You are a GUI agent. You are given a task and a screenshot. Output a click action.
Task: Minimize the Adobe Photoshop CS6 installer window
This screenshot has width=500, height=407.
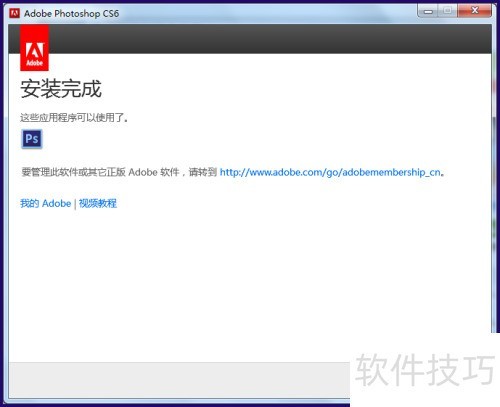(428, 11)
